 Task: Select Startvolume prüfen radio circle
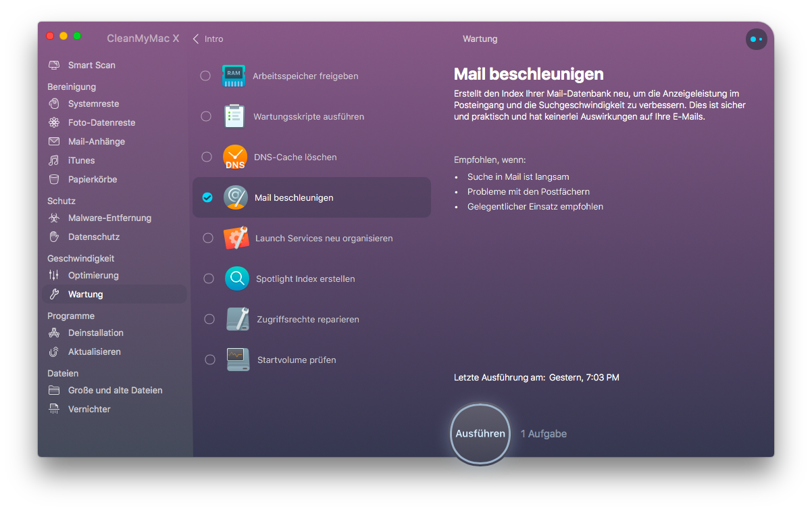[x=210, y=360]
